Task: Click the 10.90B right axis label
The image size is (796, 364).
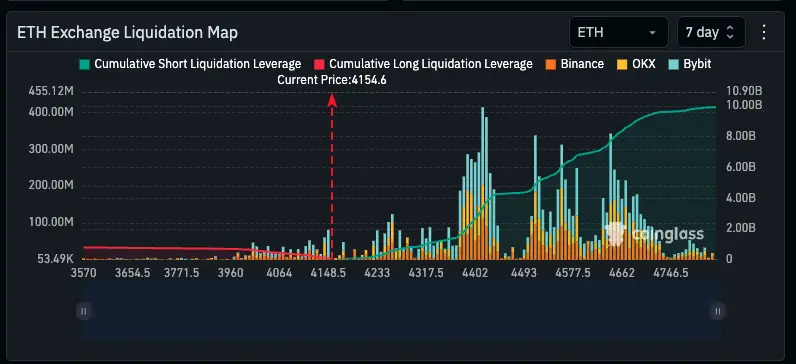Action: [744, 91]
